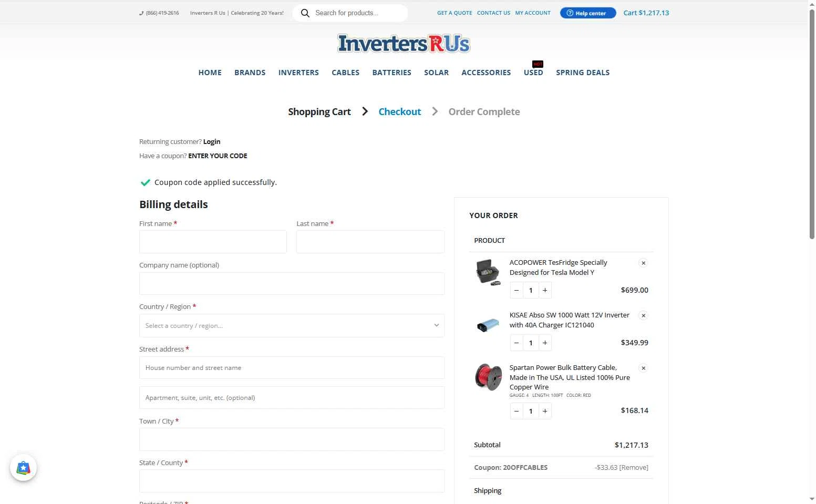Click CONTACT US link
816x504 pixels.
493,13
